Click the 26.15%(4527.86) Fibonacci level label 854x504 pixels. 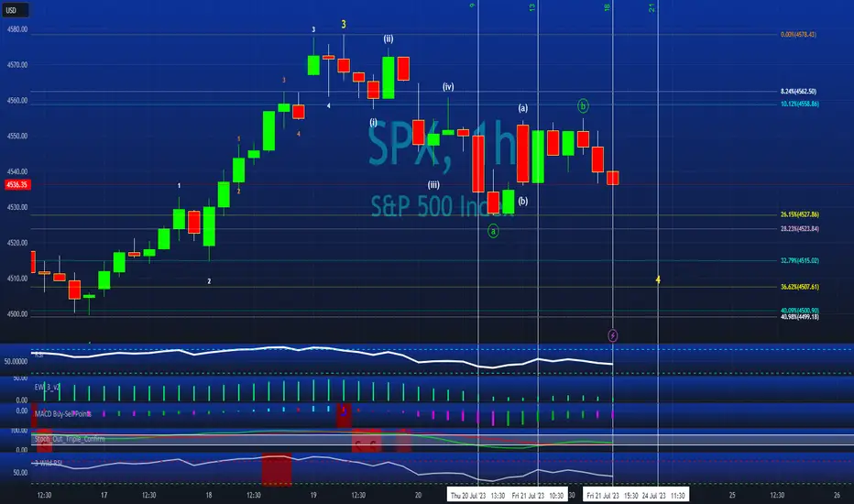click(800, 214)
